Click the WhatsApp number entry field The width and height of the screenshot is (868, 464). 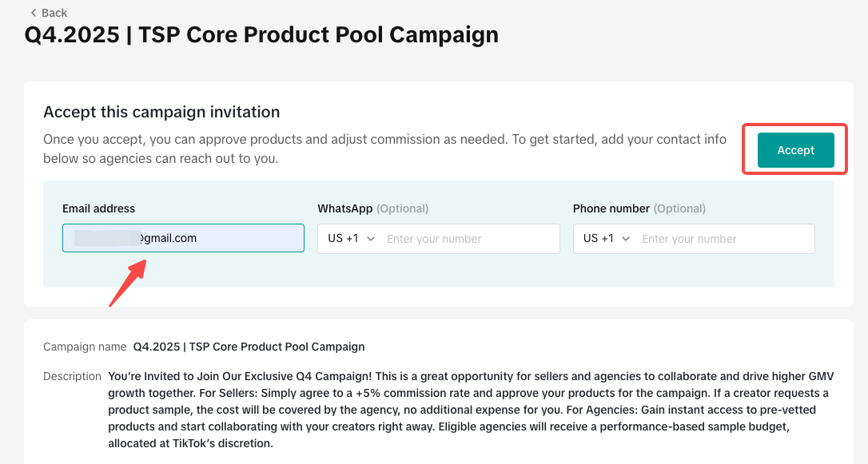coord(468,239)
